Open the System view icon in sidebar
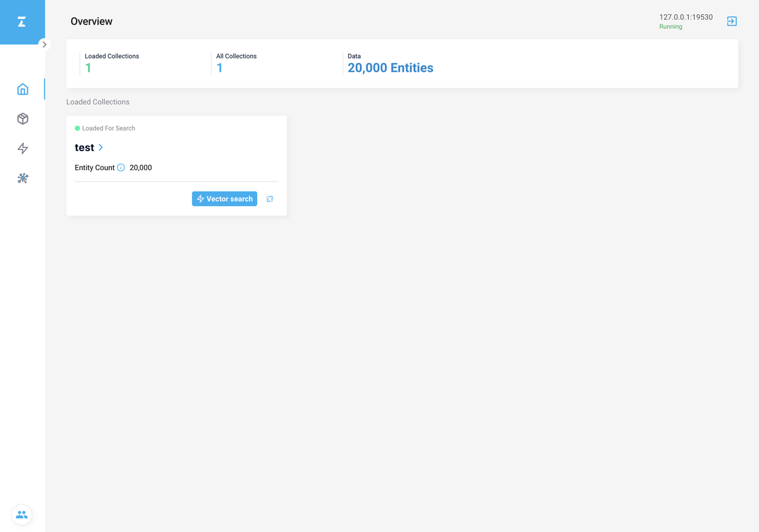This screenshot has height=532, width=759. [x=23, y=178]
